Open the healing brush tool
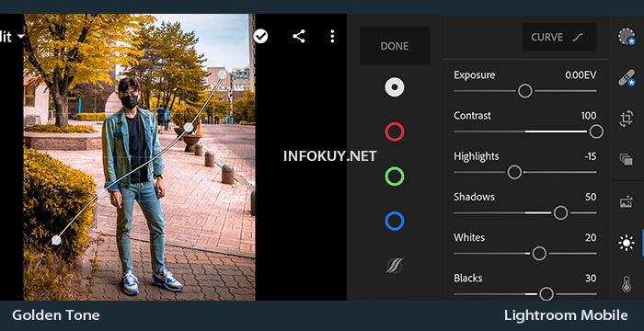The image size is (644, 331). (627, 77)
